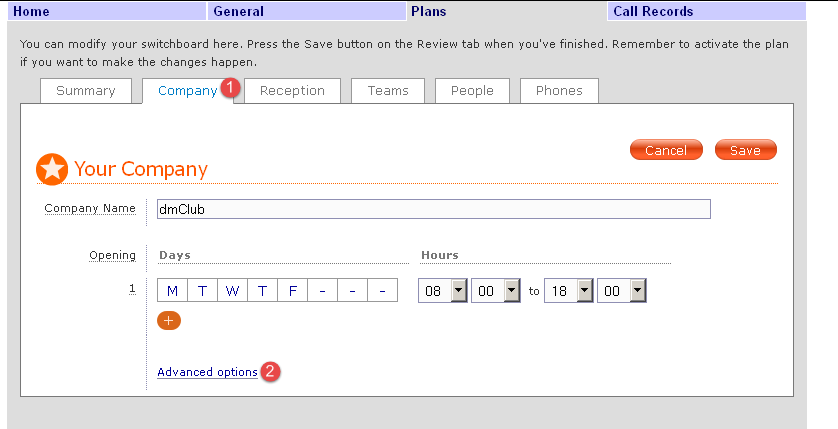Open the start hour 08 dropdown

point(443,291)
